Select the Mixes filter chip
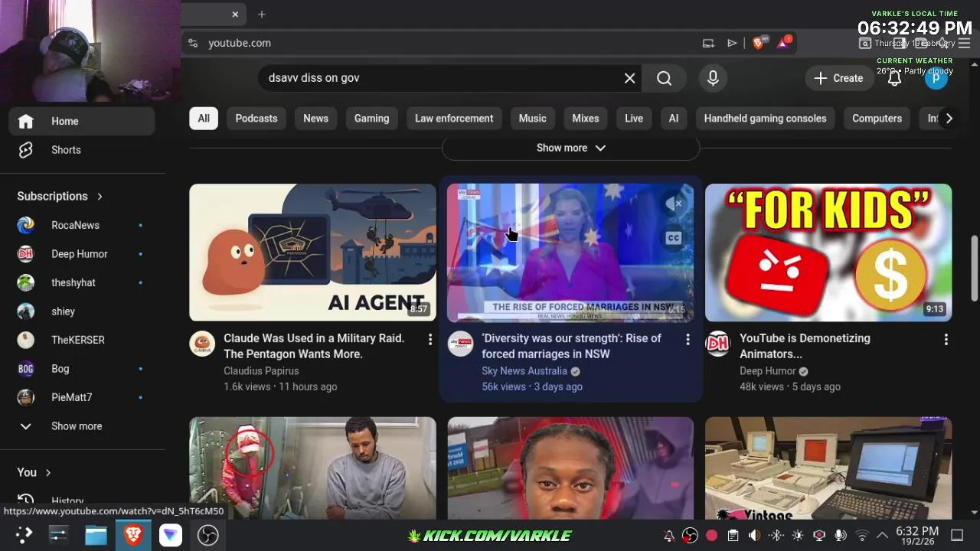Screen dimensions: 980x551 [586, 119]
